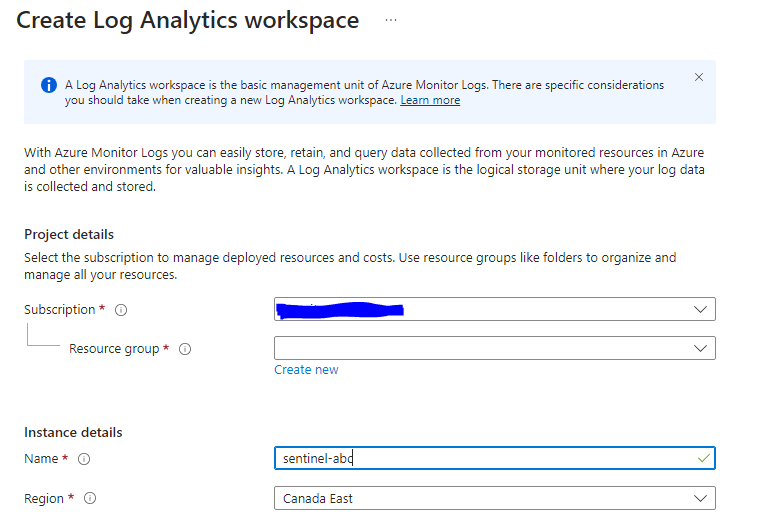Click the Name info icon
This screenshot has width=758, height=521.
point(84,459)
